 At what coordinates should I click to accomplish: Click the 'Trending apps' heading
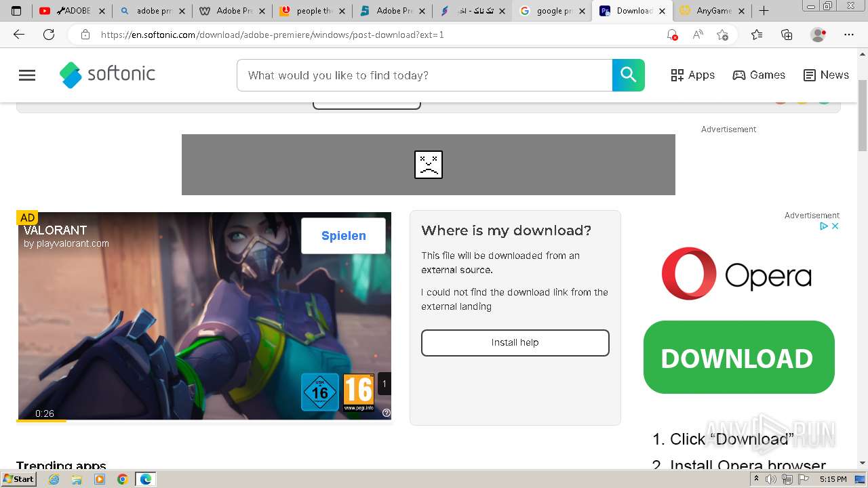[x=61, y=465]
